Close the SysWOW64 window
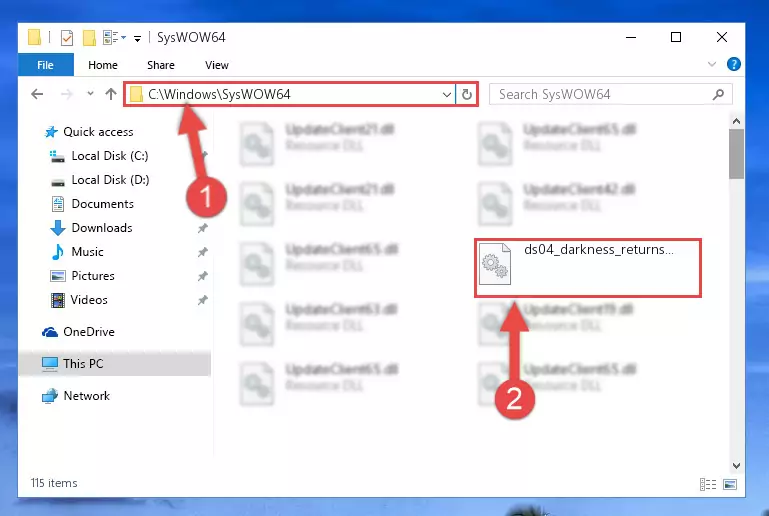This screenshot has height=516, width=769. tap(721, 37)
